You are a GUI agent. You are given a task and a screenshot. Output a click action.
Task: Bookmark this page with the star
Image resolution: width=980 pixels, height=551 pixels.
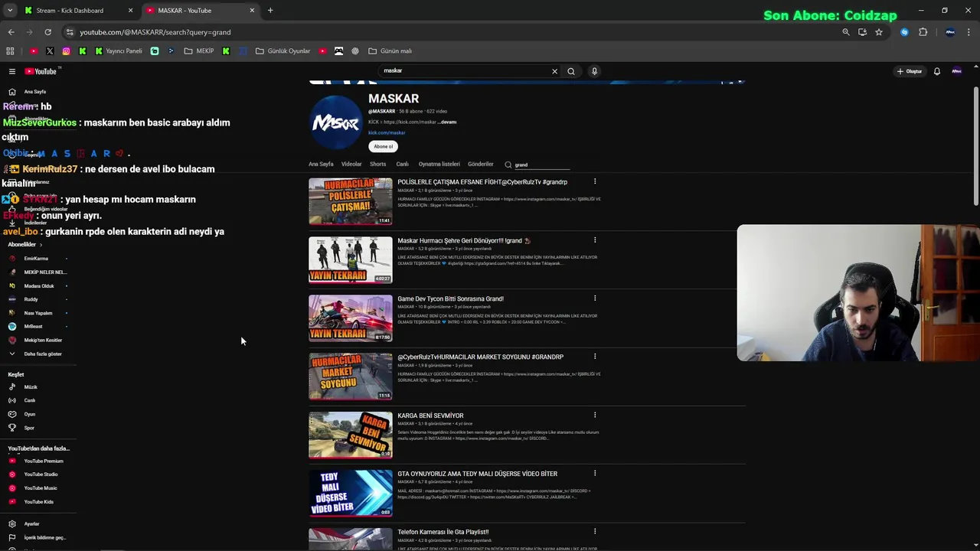(879, 32)
